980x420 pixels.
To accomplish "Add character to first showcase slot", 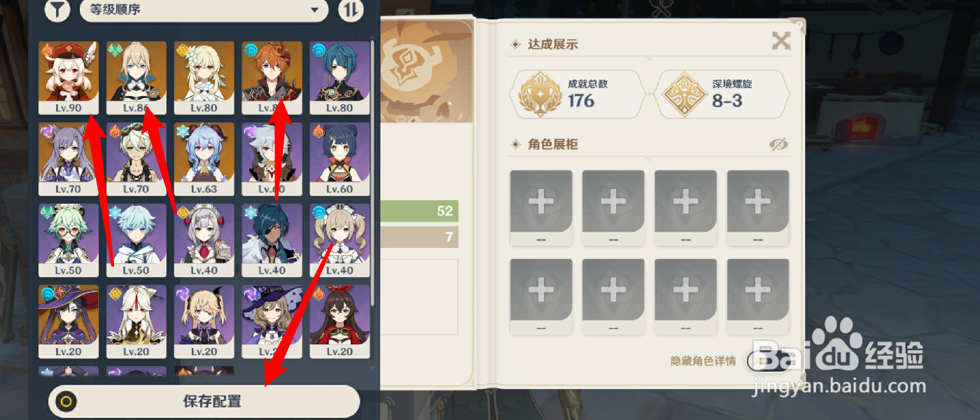I will (x=541, y=208).
